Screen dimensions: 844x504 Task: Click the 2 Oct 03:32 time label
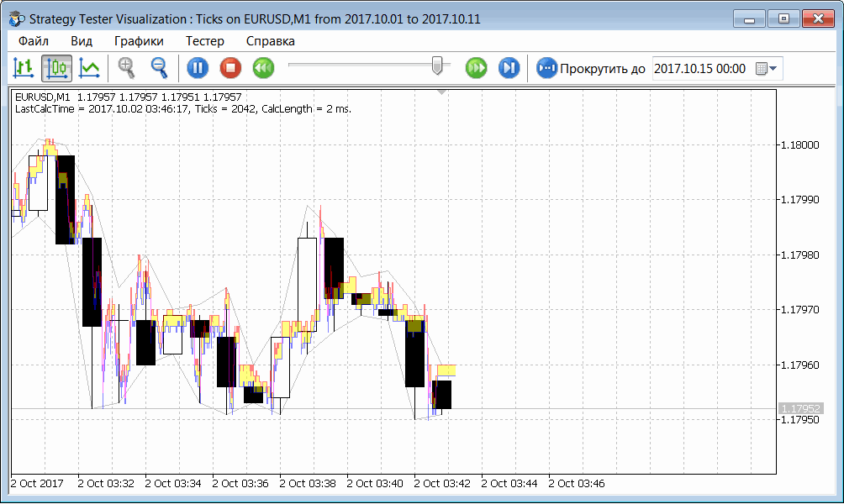pos(106,484)
